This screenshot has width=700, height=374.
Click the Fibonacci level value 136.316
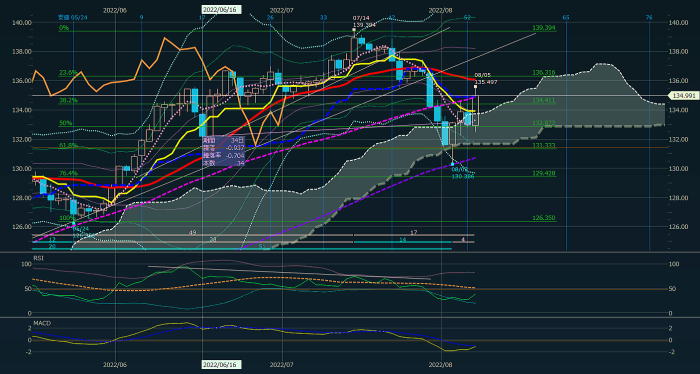point(544,72)
